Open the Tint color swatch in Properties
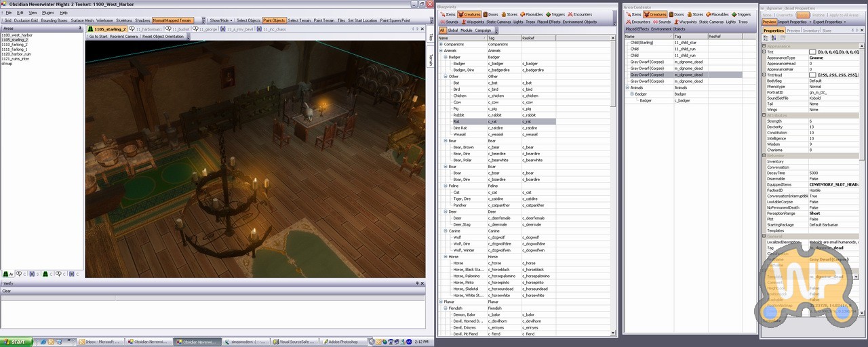The image size is (868, 347). point(812,52)
